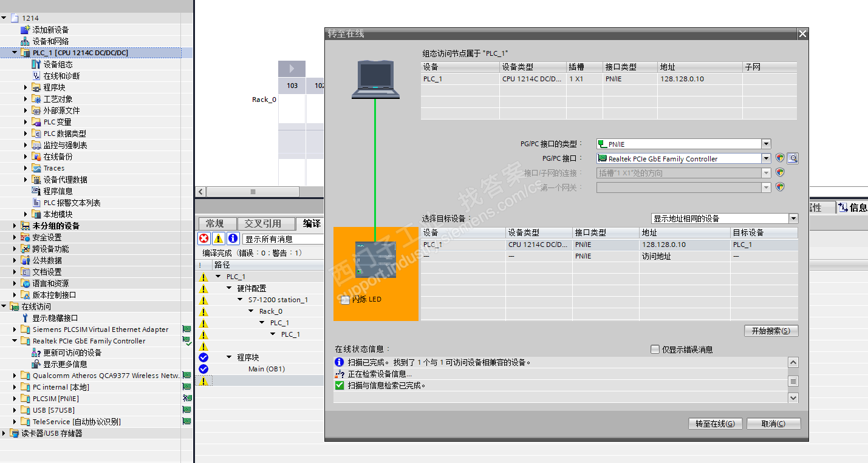Click the 添加新设备 (add new device) icon
This screenshot has width=868, height=463.
[x=25, y=30]
